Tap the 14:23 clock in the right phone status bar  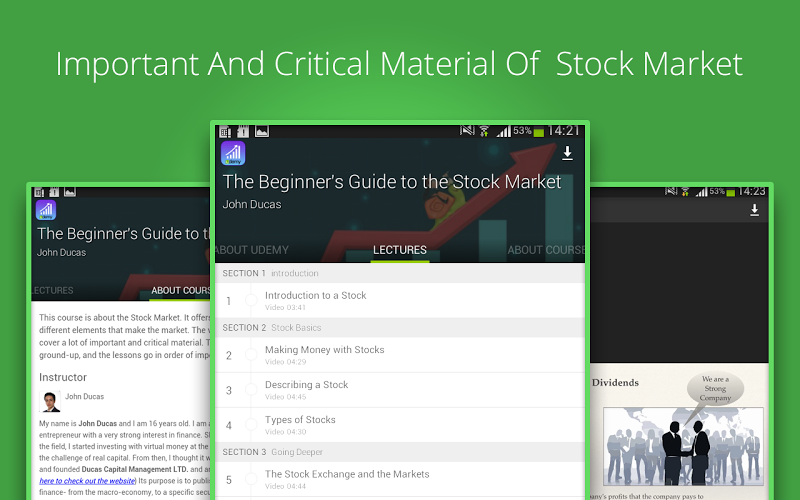click(752, 191)
